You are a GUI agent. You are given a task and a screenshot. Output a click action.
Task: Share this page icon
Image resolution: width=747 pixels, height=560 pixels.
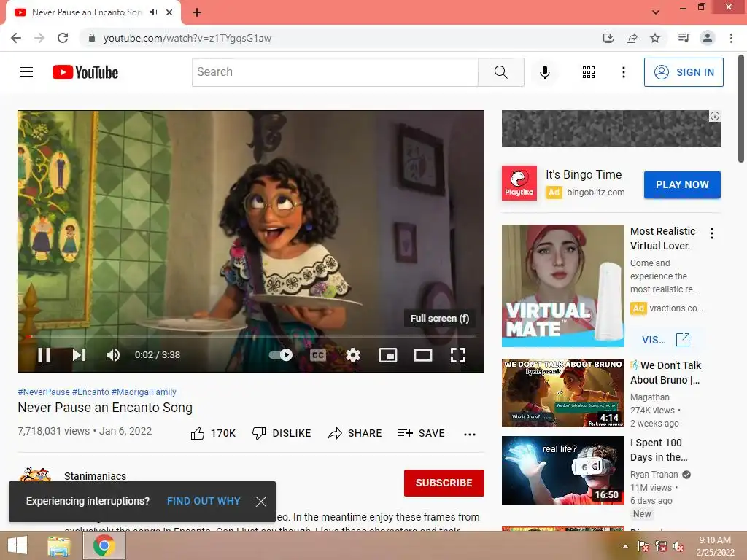(632, 38)
